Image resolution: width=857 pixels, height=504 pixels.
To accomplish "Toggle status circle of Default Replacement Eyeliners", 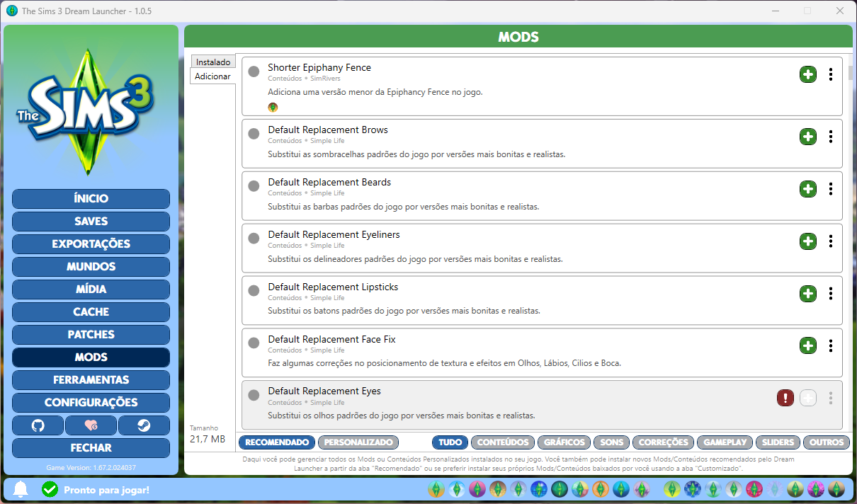I will (x=254, y=239).
